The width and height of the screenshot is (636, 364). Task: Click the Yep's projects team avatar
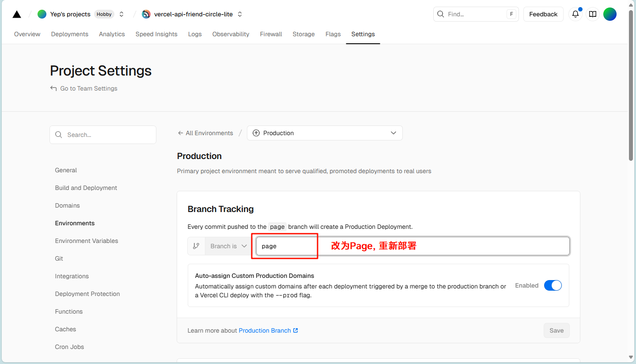pyautogui.click(x=42, y=14)
